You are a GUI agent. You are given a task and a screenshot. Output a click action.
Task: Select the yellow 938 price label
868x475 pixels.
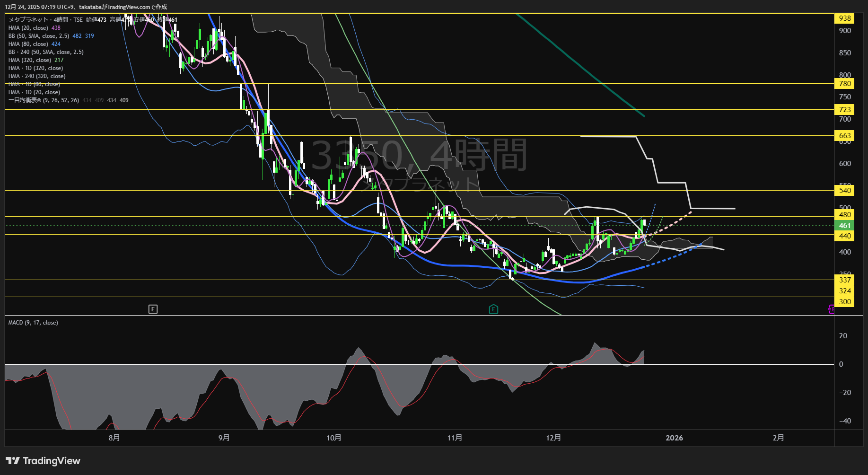845,18
